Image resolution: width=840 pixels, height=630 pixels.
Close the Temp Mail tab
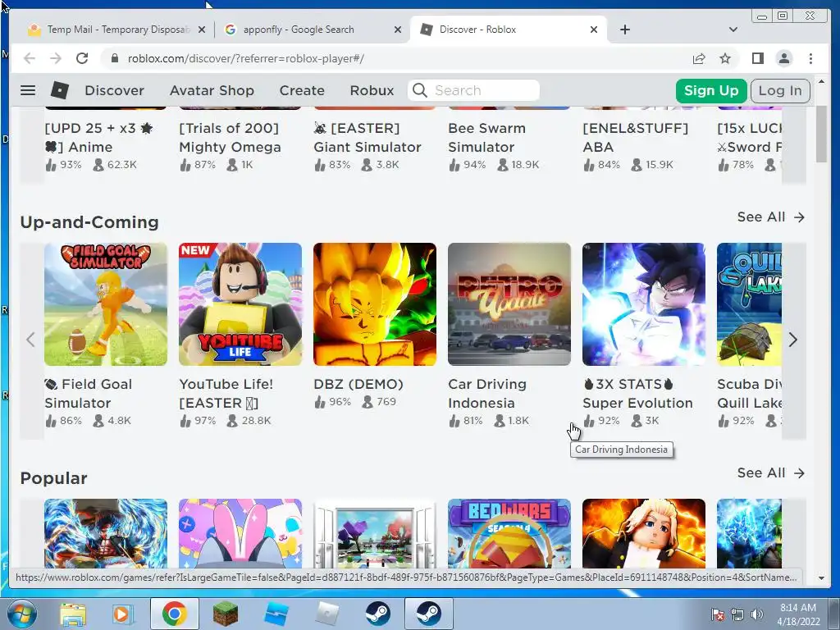click(x=202, y=30)
